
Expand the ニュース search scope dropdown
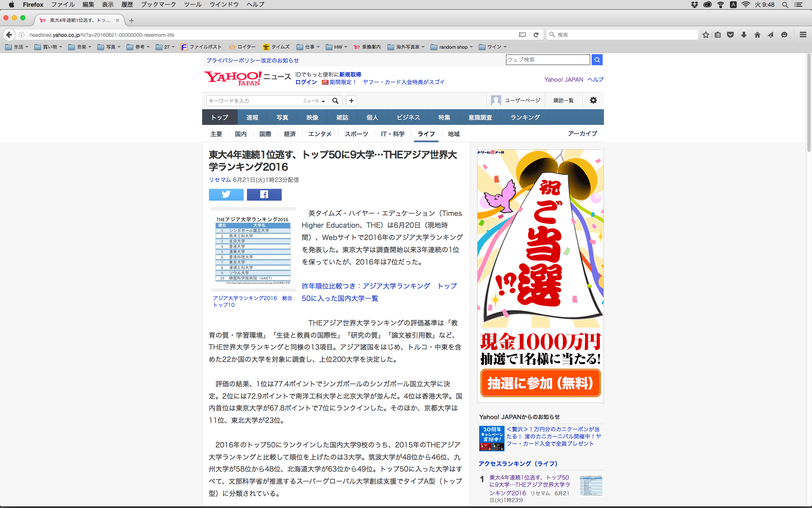coord(314,101)
